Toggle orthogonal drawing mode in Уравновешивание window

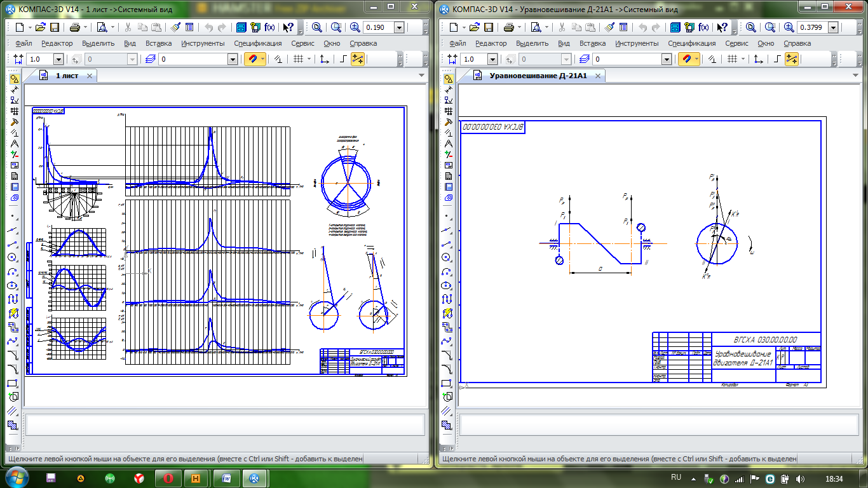(x=778, y=58)
